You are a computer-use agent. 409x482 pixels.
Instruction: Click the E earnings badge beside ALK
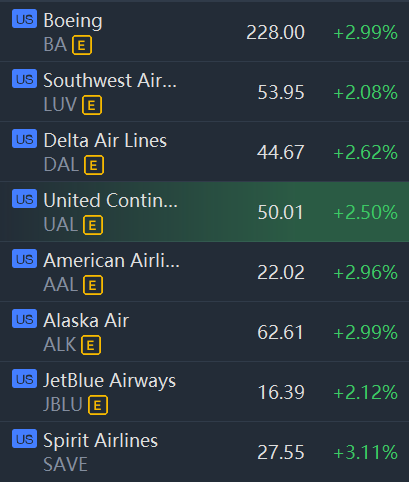[x=91, y=345]
